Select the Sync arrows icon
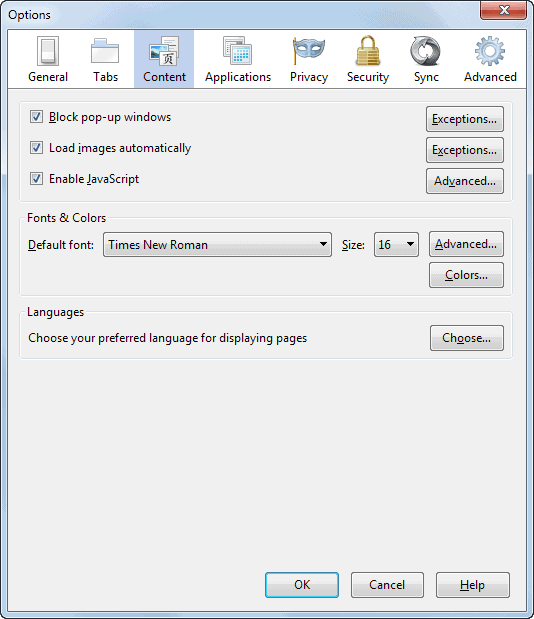534x619 pixels. (x=425, y=51)
